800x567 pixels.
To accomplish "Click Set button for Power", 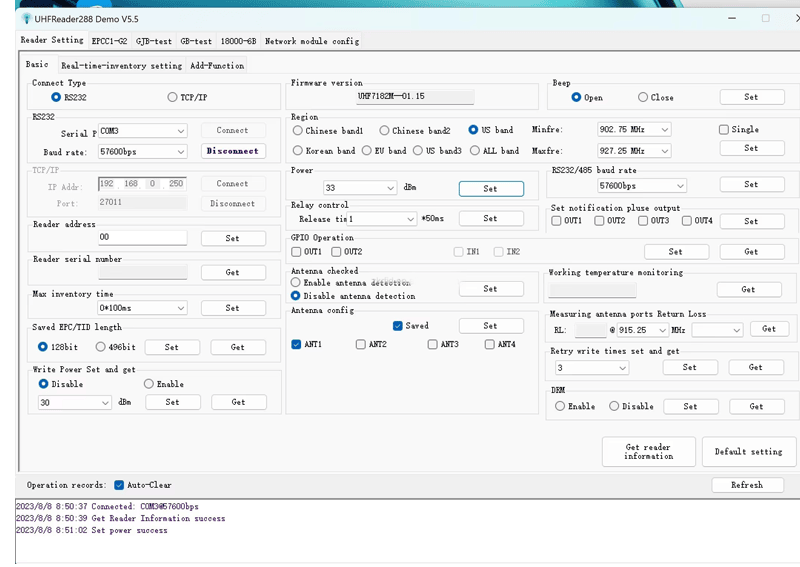I will point(491,189).
